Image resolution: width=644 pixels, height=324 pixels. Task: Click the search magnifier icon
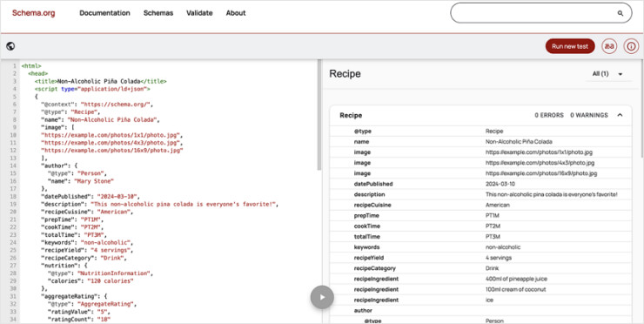[621, 13]
